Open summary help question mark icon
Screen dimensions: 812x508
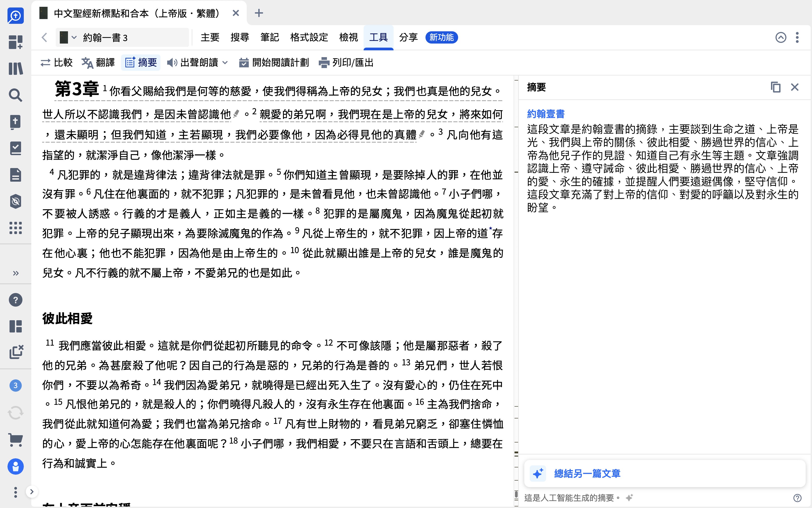tap(797, 498)
